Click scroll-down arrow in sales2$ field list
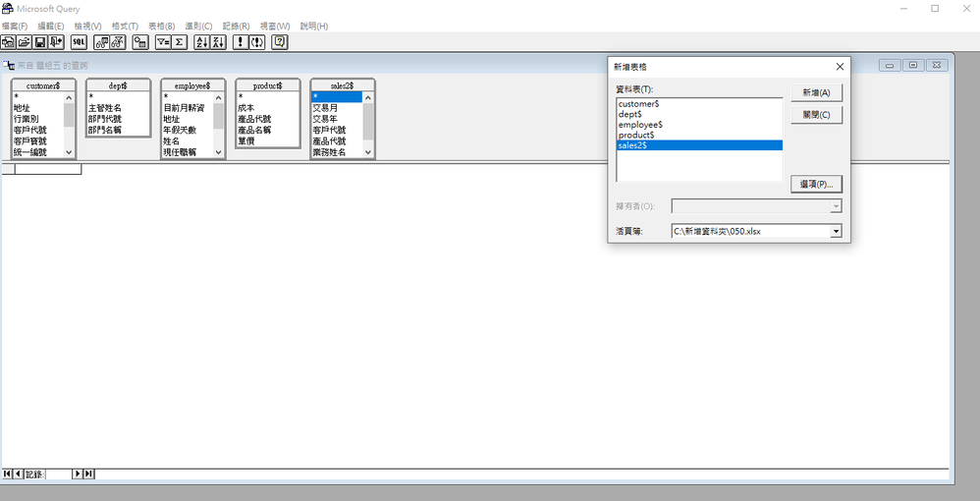Viewport: 980px width, 501px height. pos(367,152)
